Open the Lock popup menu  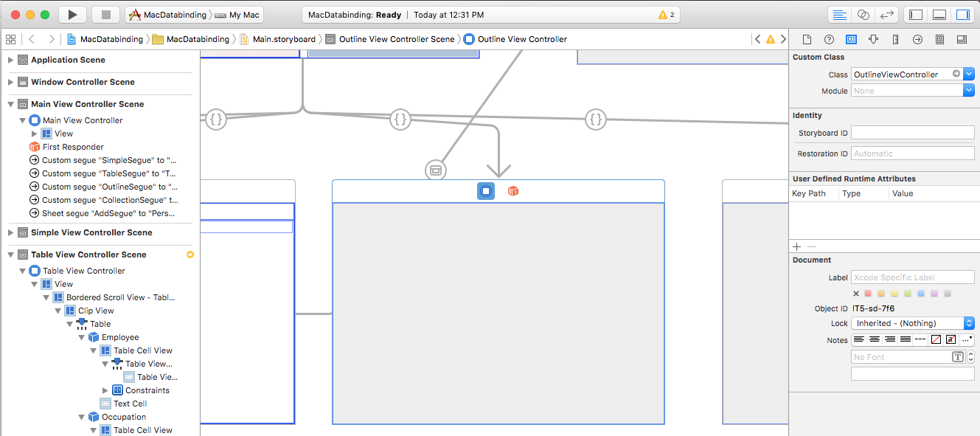[x=913, y=323]
